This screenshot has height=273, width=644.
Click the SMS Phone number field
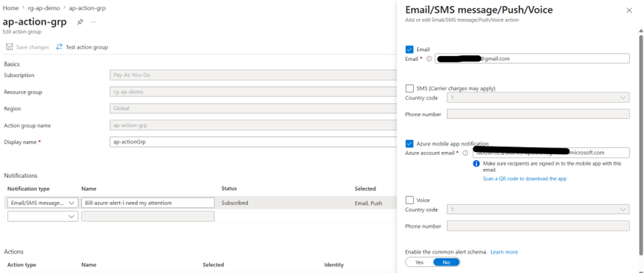click(x=538, y=114)
